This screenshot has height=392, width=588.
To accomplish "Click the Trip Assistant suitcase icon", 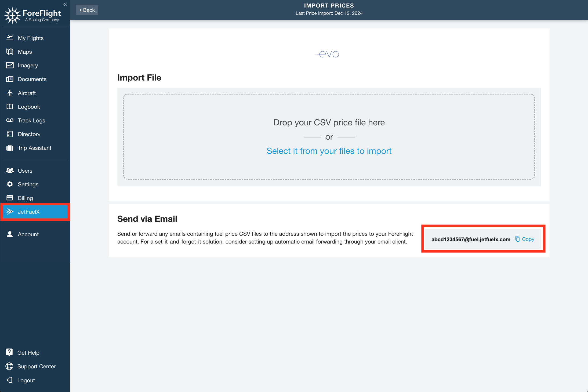I will 10,148.
